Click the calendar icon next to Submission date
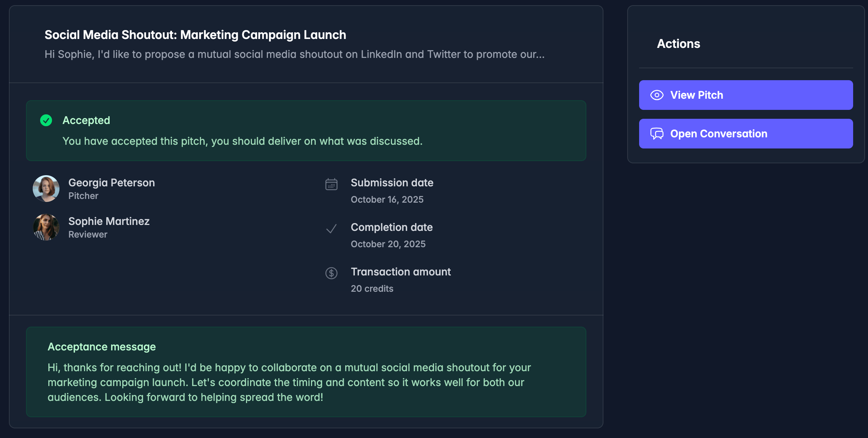This screenshot has height=438, width=868. (331, 184)
